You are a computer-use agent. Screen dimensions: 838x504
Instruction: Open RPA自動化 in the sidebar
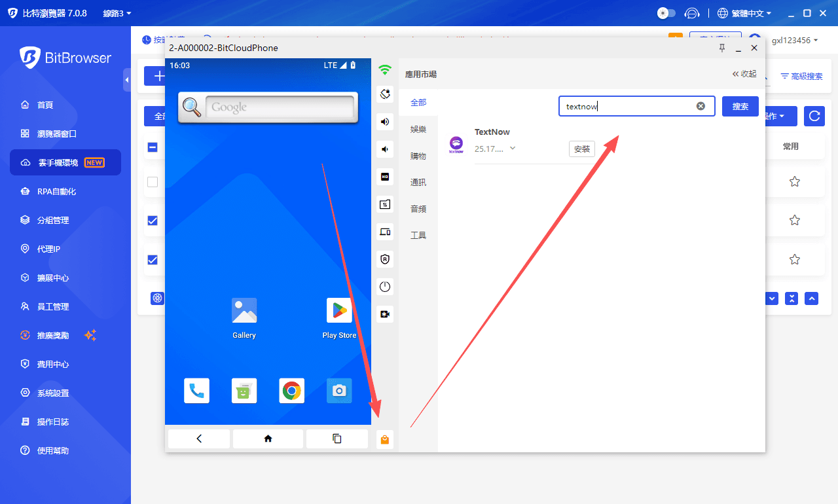(x=56, y=192)
